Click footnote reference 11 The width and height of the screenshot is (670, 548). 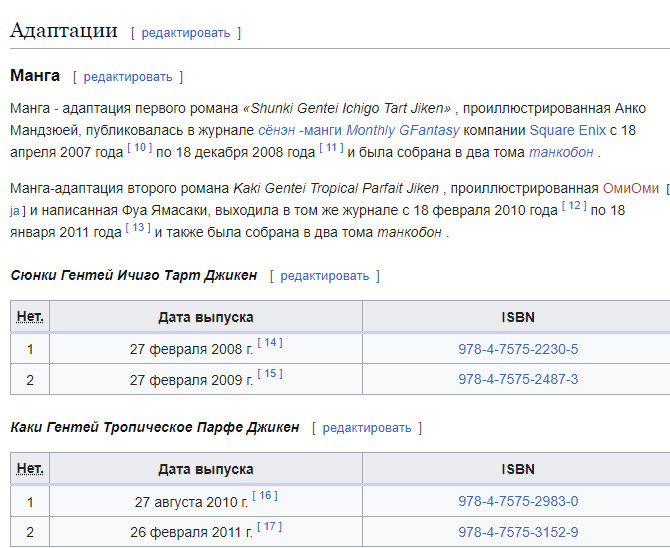point(331,148)
